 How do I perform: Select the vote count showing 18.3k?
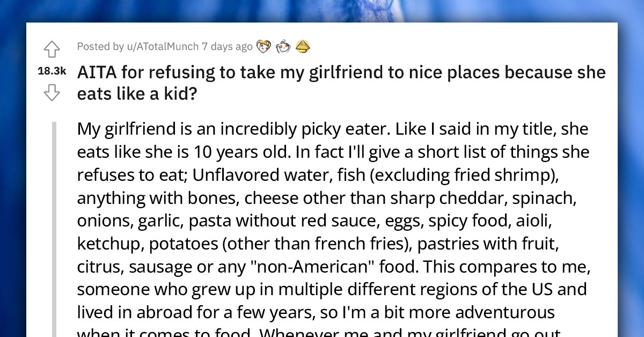[52, 71]
